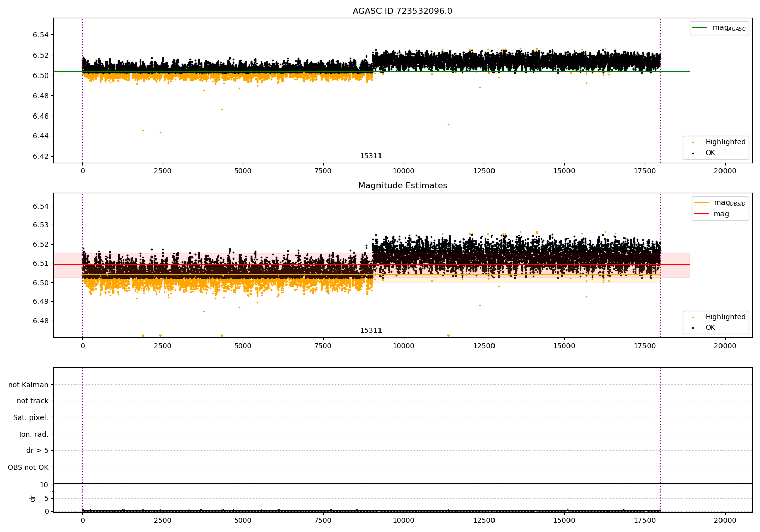The height and width of the screenshot is (532, 760).
Task: Click the 'Sat. pixel.' axis label
Action: pos(31,417)
